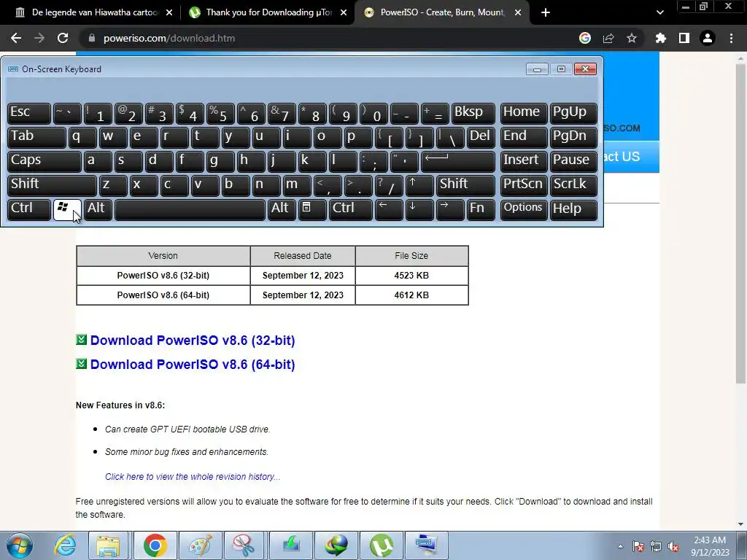747x560 pixels.
Task: Open Paint from the taskbar
Action: (200, 545)
